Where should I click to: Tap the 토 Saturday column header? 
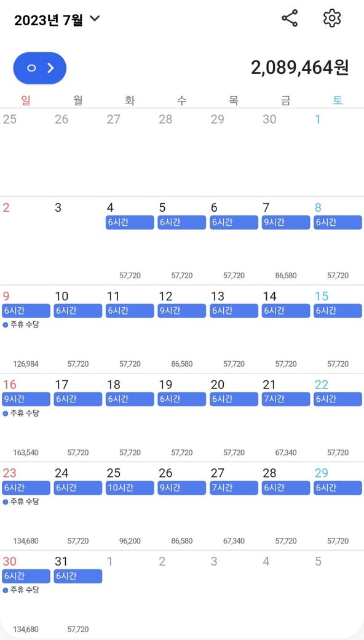point(338,100)
